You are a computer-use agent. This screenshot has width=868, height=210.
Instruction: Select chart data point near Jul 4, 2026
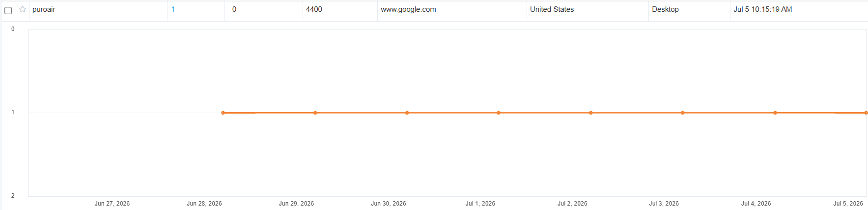click(775, 113)
